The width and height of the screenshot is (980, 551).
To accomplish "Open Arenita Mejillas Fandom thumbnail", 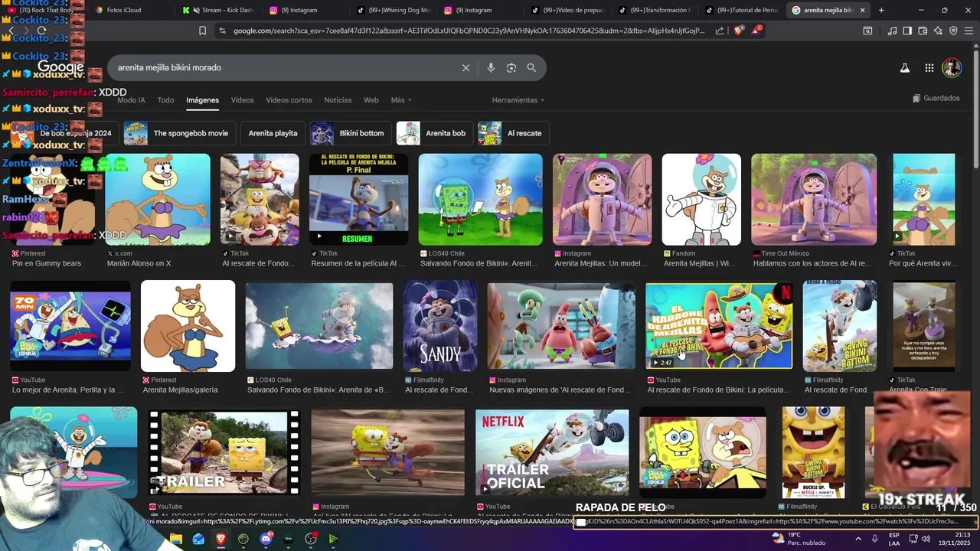I will (x=701, y=200).
